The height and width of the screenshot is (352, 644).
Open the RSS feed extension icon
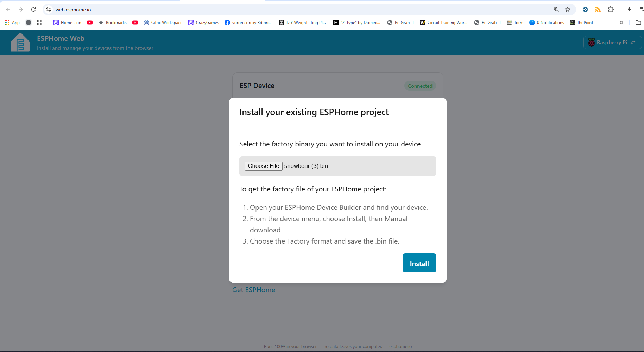598,10
